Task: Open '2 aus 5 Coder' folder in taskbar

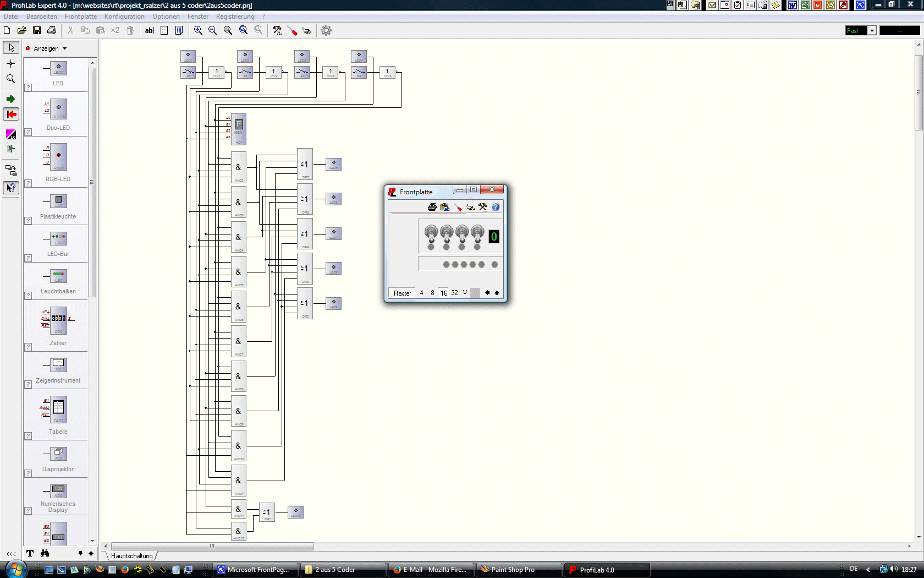Action: [x=343, y=570]
